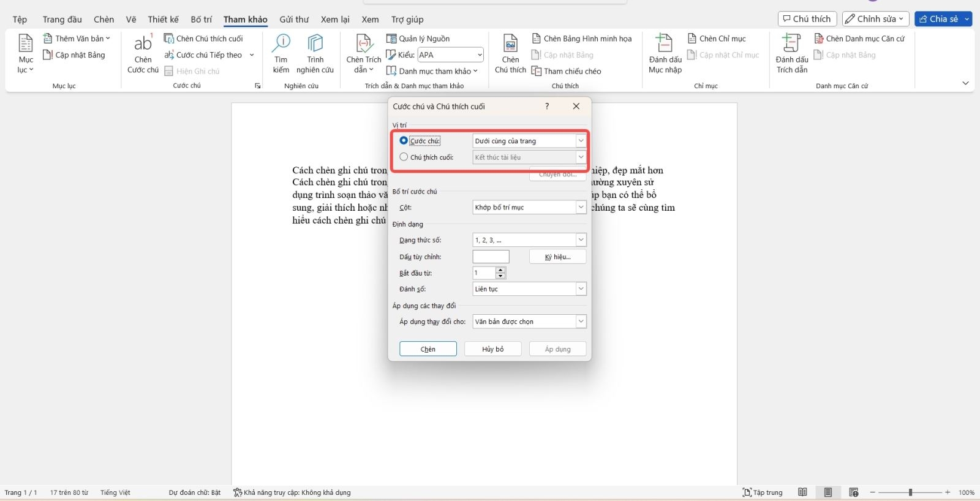Switch to Trang đầu tab
The image size is (980, 501).
click(62, 20)
